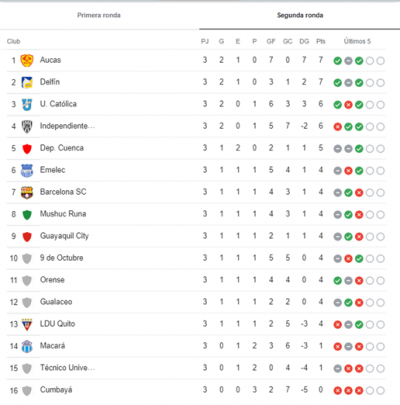This screenshot has width=400, height=405.
Task: Click the Barcelona SC club crest
Action: [27, 192]
